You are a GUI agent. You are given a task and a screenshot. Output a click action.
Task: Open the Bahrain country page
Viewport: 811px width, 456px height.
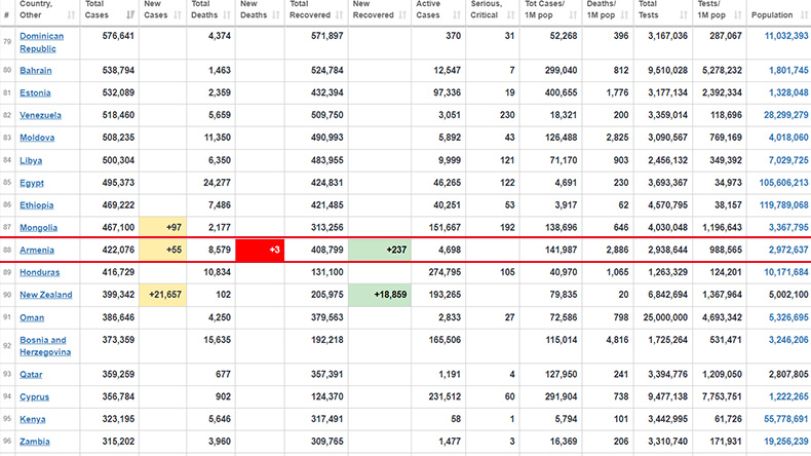click(36, 70)
